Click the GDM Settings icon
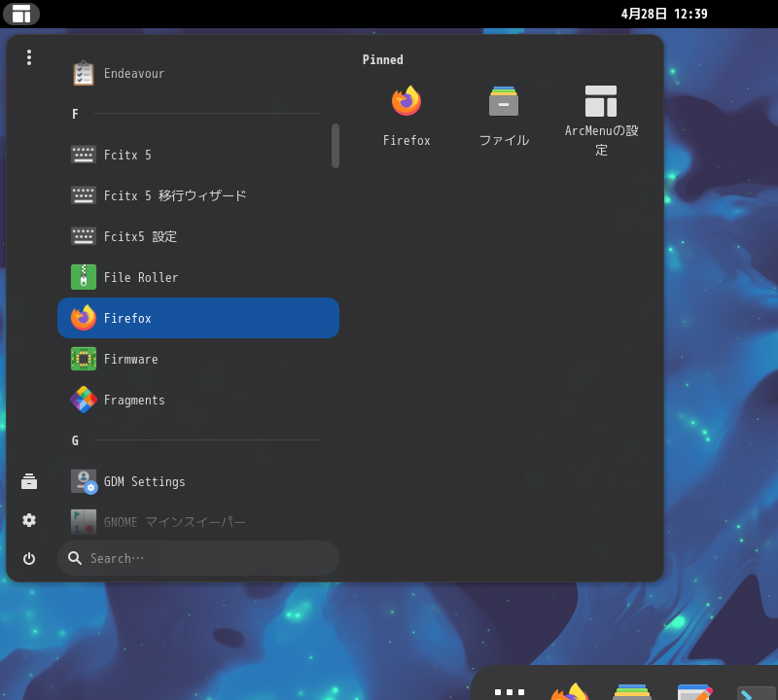Screen dimensions: 778x700 click(x=84, y=481)
